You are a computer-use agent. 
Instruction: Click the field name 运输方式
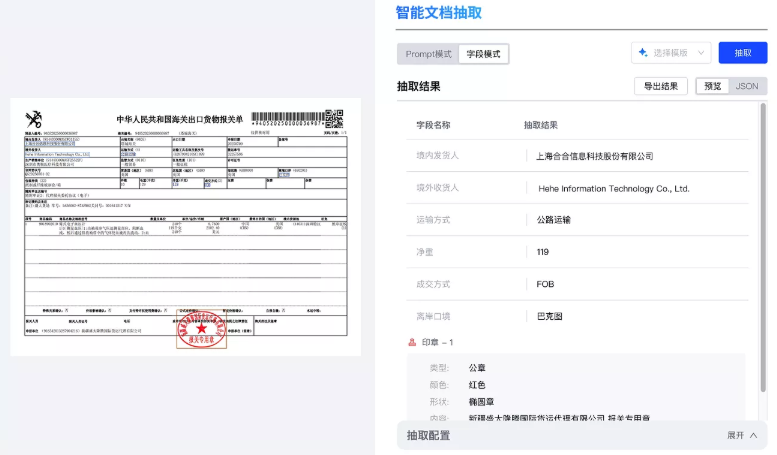pos(433,220)
